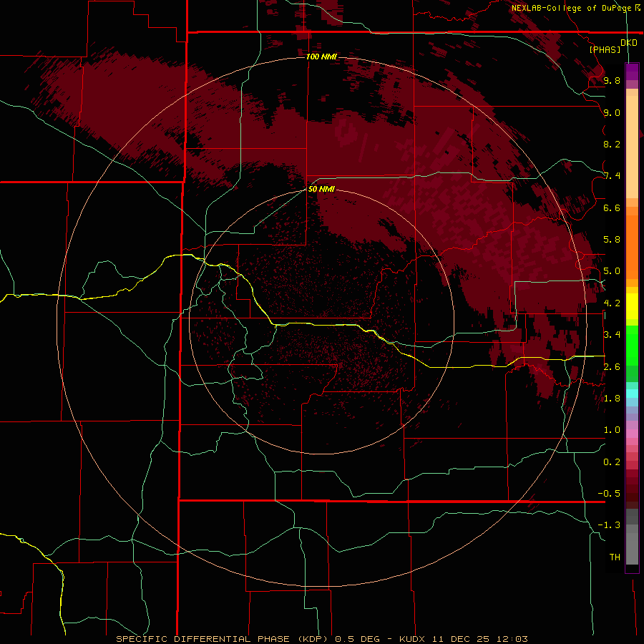Image resolution: width=644 pixels, height=644 pixels.
Task: Click the 9.0 scale value
Action: [x=612, y=112]
